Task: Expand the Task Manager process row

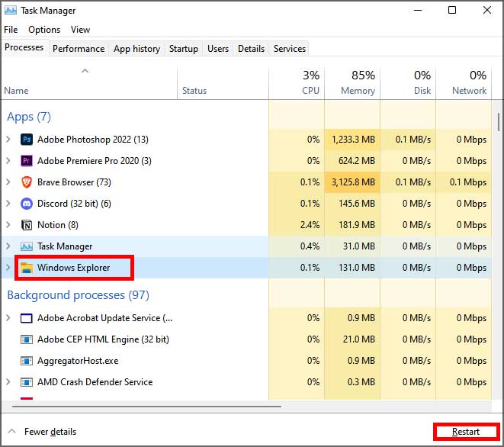Action: tap(8, 246)
